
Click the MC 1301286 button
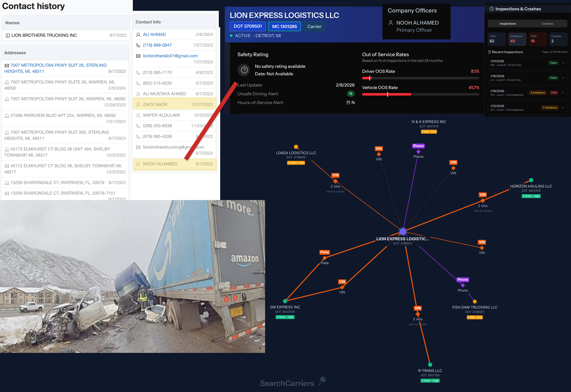284,26
